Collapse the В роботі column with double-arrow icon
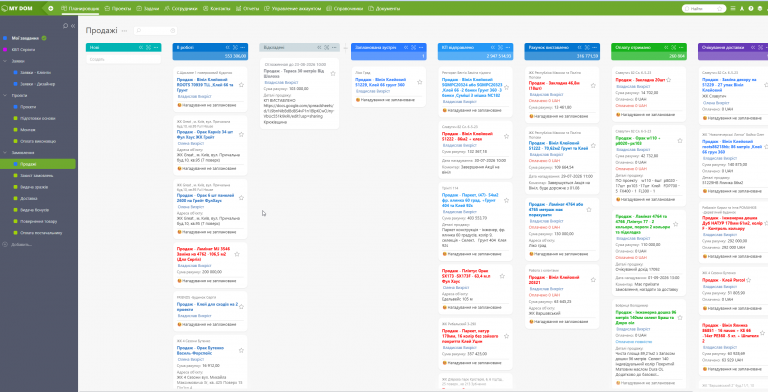Viewport: 768px width, 392px height. coord(228,48)
